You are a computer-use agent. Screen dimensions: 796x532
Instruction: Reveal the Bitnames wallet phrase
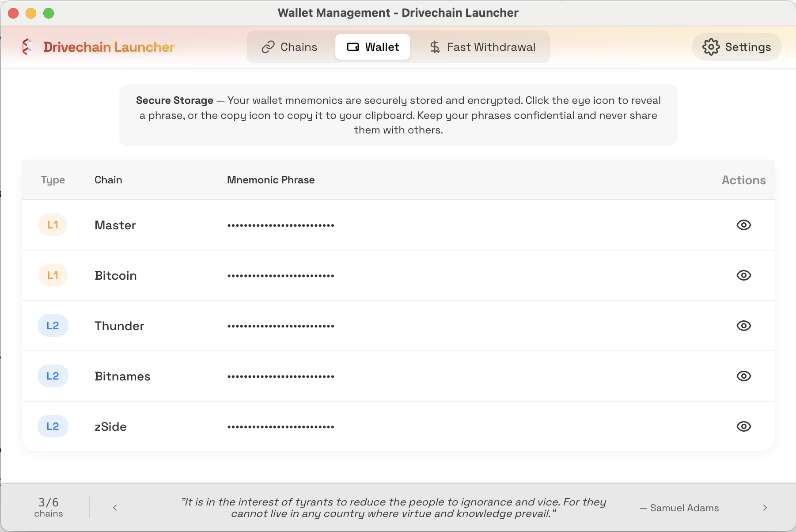click(x=744, y=376)
